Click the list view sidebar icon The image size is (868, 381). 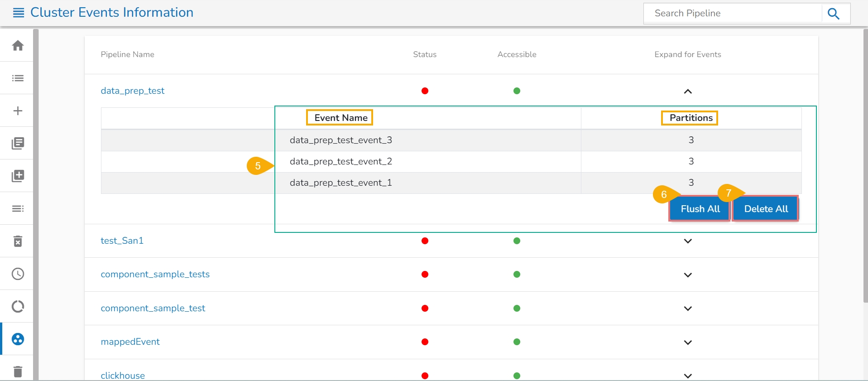pos(18,78)
